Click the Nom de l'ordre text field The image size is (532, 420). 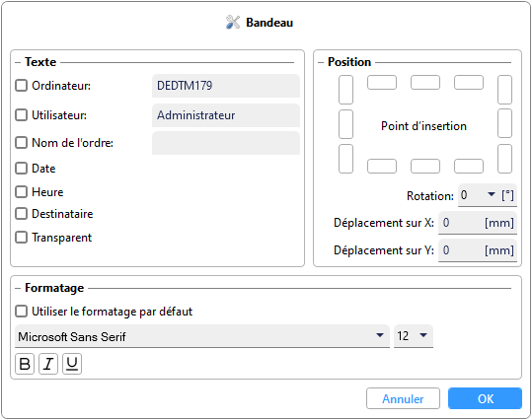(x=226, y=143)
